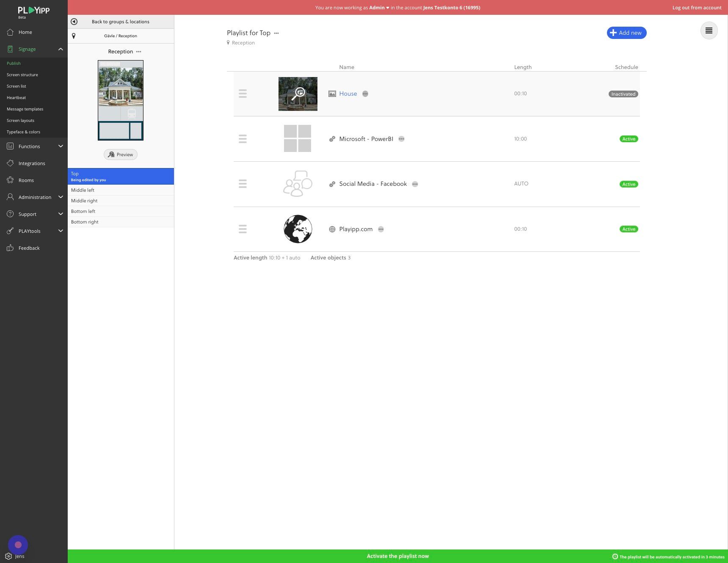
Task: Click the House image thumbnail
Action: pyautogui.click(x=298, y=94)
